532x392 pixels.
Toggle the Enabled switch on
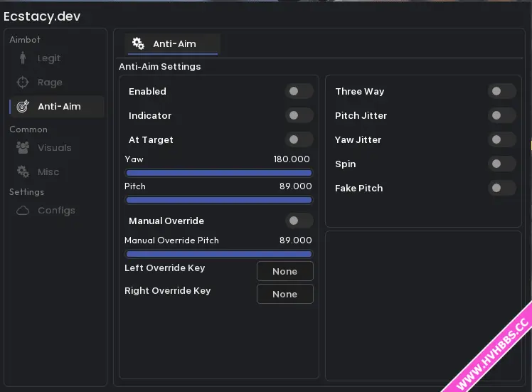pos(299,91)
